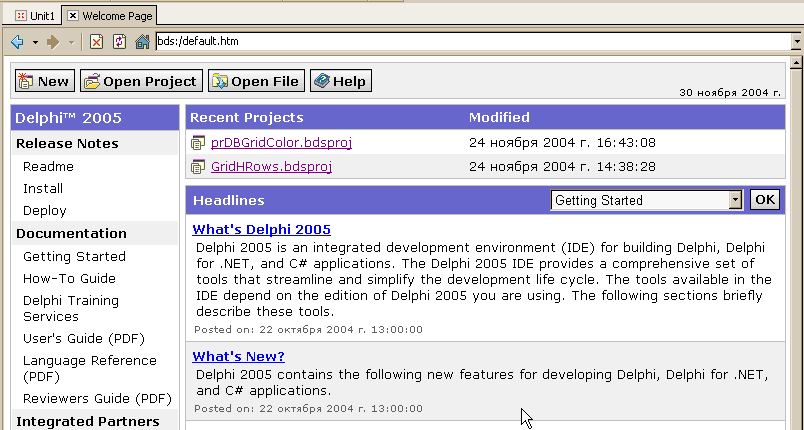Open the Back history dropdown arrow
Screen dimensions: 804x430
point(35,42)
